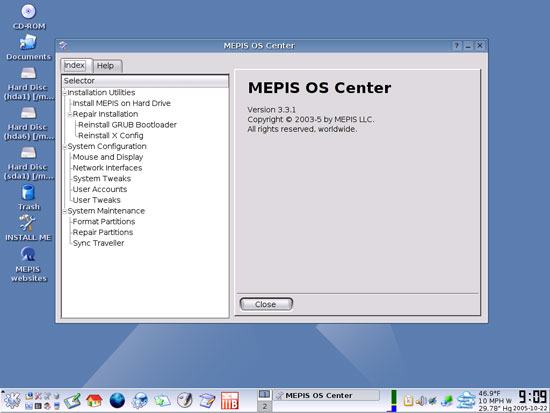
Task: Select the System Maintenance label
Action: pos(106,211)
